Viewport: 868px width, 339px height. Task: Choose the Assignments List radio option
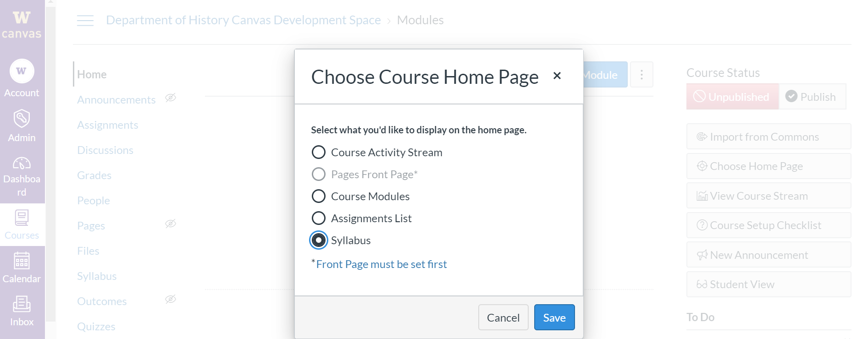(319, 218)
